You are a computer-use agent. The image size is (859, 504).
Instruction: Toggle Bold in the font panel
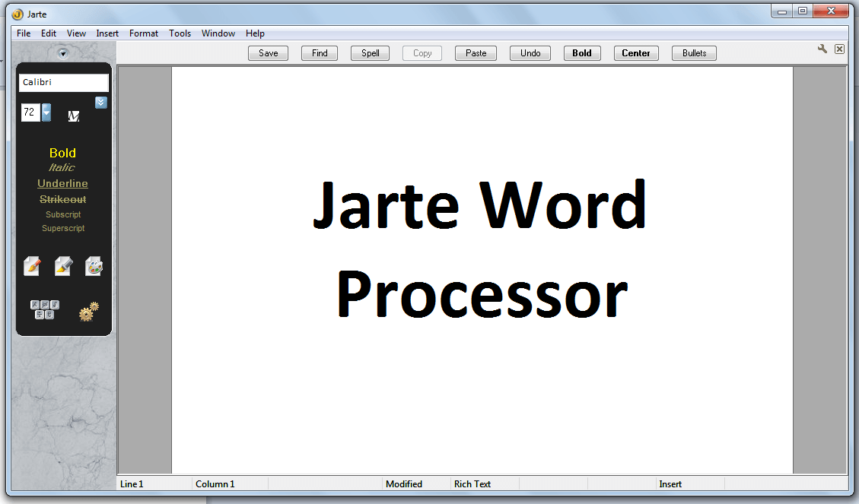pyautogui.click(x=62, y=153)
